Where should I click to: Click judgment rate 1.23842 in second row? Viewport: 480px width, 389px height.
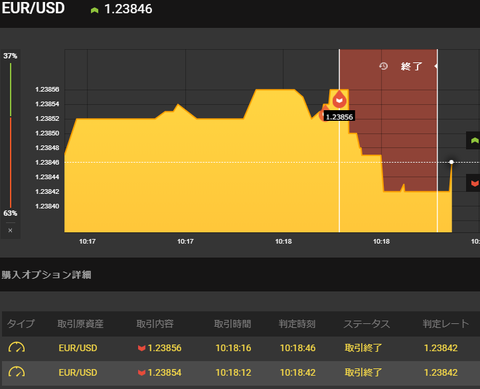[x=441, y=373]
